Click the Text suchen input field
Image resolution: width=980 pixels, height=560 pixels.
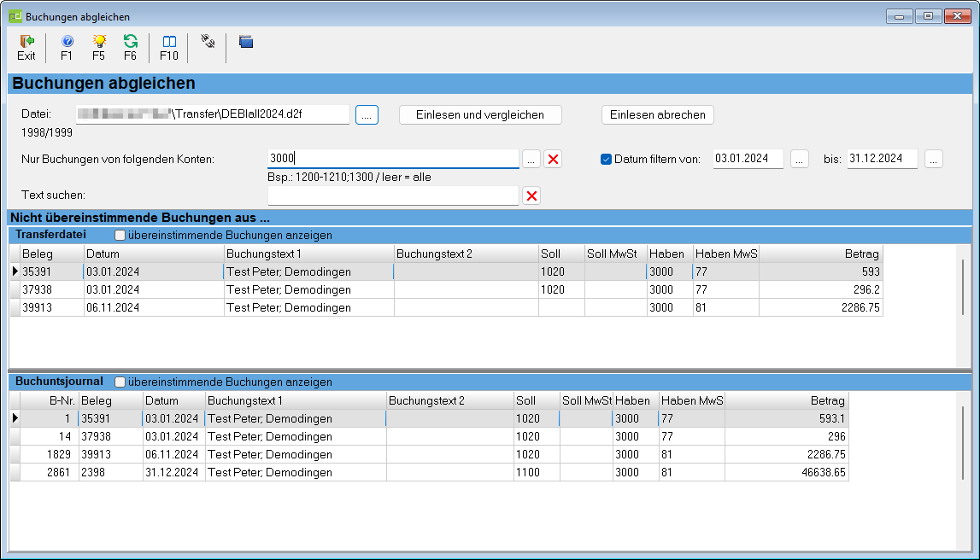393,196
